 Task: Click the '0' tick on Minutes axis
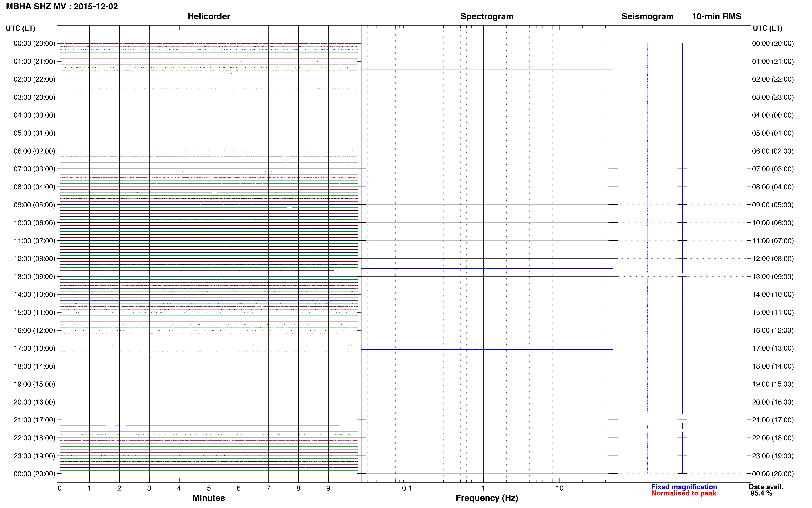[x=59, y=488]
